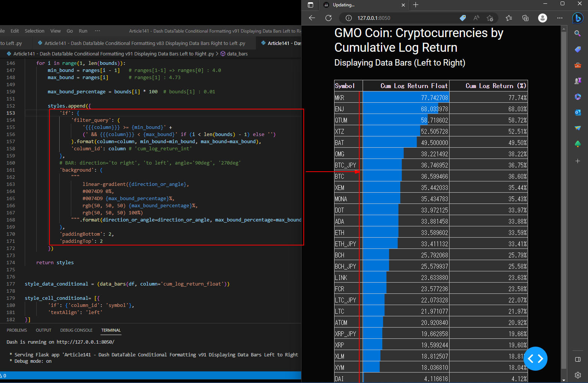This screenshot has height=383, width=588.
Task: Select cell with value 4.12%
Action: 489,379
